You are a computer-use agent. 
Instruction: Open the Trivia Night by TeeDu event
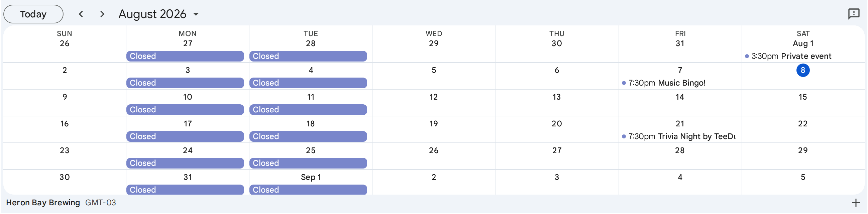click(x=678, y=136)
